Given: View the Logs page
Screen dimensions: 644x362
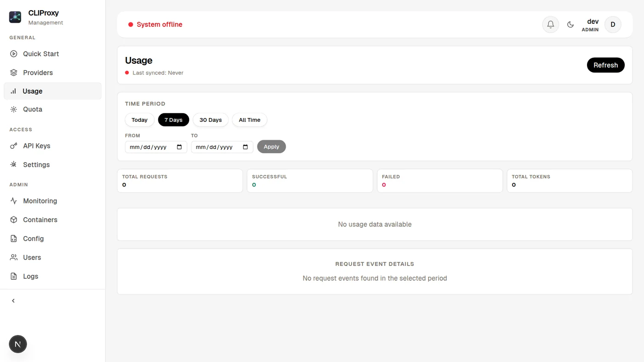Looking at the screenshot, I should [x=52, y=276].
